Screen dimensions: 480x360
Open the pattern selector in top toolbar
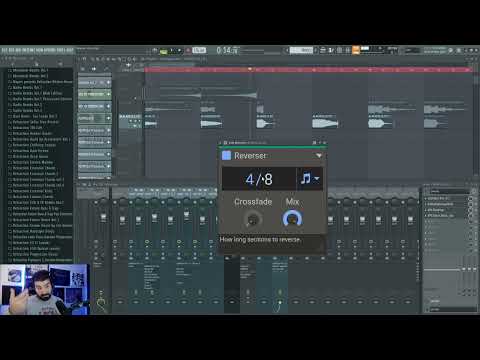[301, 50]
